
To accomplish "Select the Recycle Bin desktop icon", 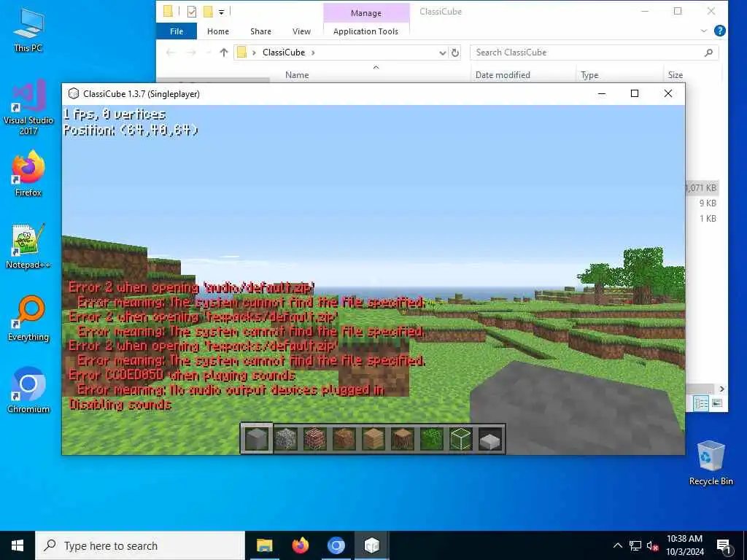I will 711,463.
